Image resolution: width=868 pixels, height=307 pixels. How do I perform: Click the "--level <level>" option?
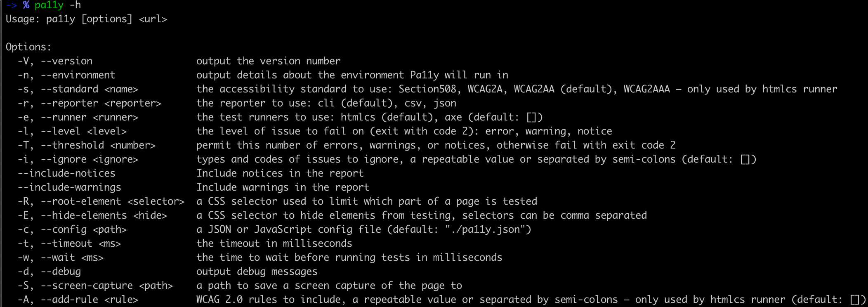click(x=84, y=131)
